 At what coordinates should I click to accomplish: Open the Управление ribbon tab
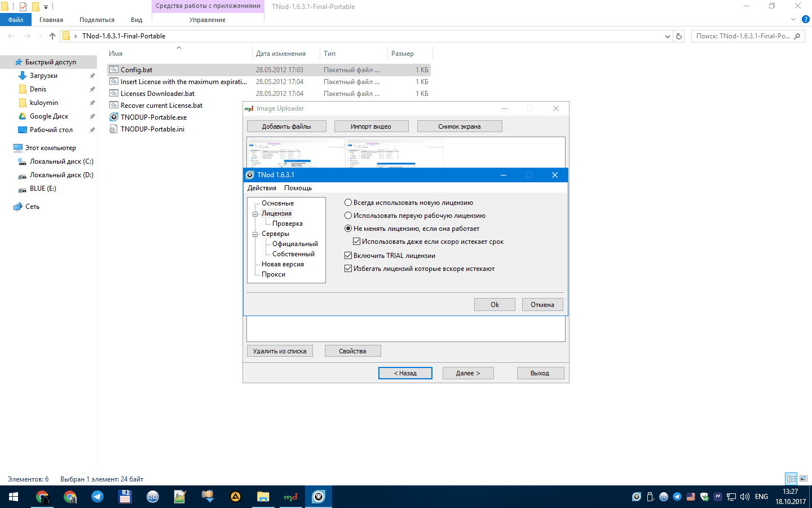click(x=208, y=20)
